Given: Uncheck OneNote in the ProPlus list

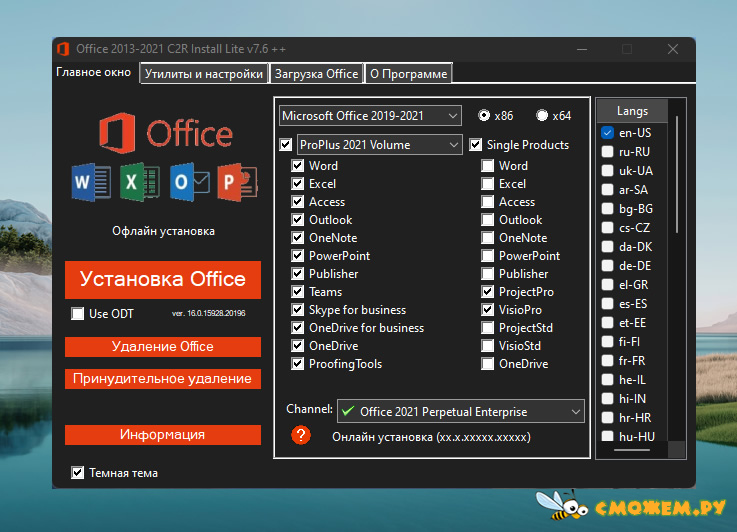Looking at the screenshot, I should click(x=298, y=237).
